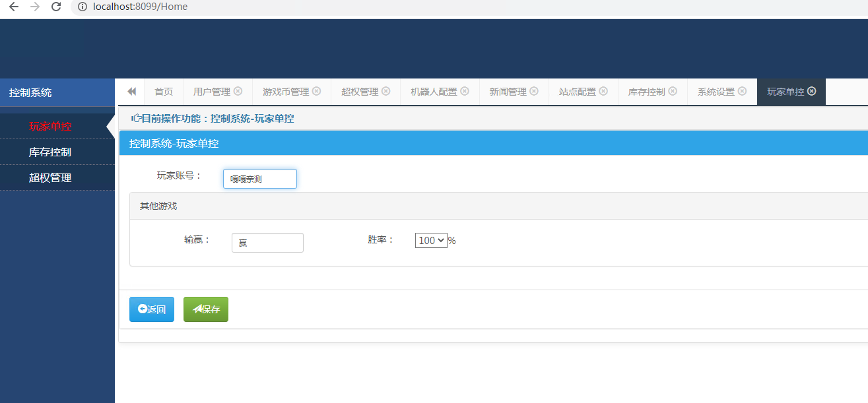
Task: Reload the page with browser refresh icon
Action: click(x=56, y=7)
